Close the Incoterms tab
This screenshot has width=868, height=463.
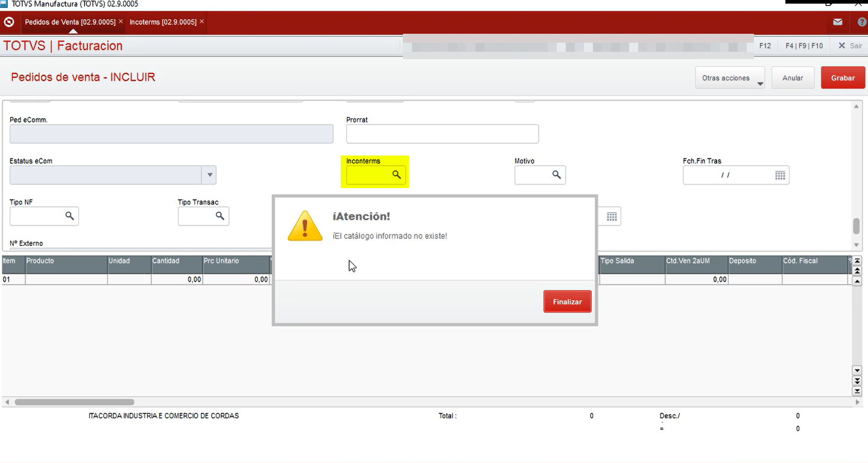(x=201, y=22)
